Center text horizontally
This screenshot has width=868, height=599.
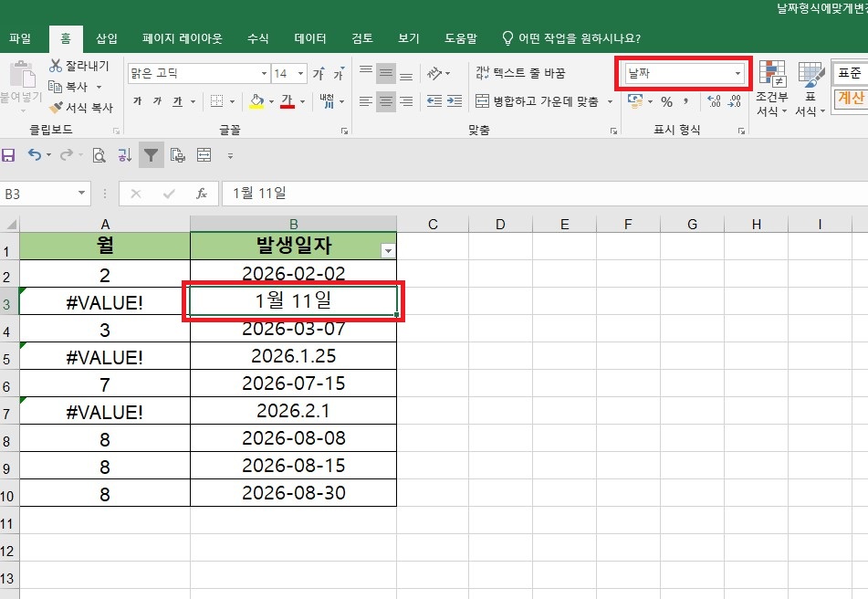(386, 100)
